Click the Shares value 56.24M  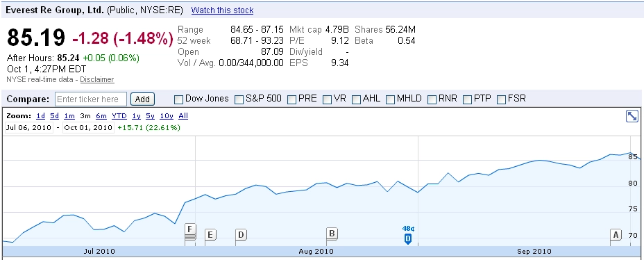click(400, 30)
